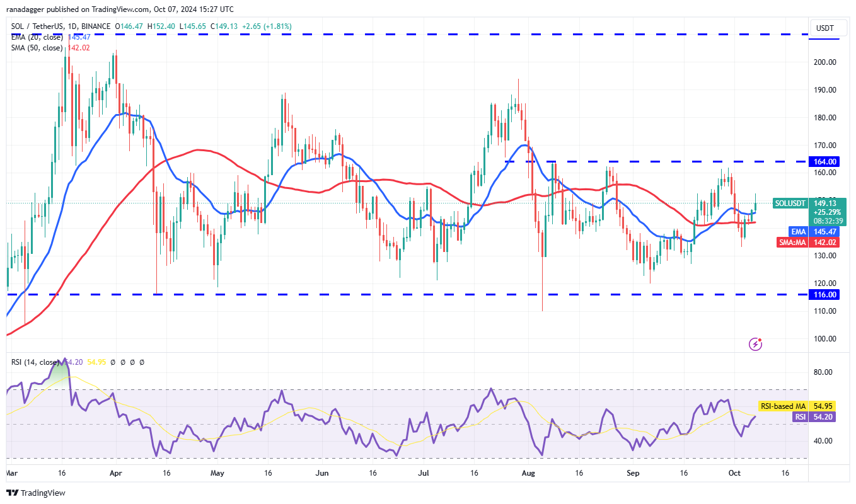856x504 pixels.
Task: Click the 190.00 price axis label
Action: [x=824, y=90]
